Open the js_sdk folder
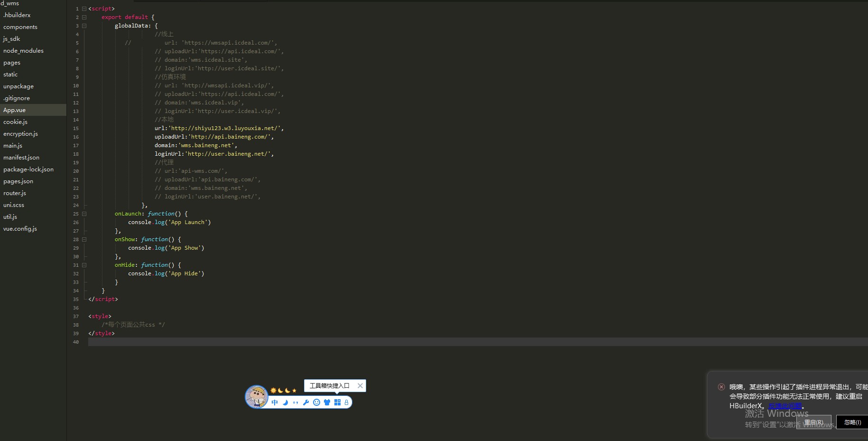Viewport: 868px width, 441px height. coord(12,39)
